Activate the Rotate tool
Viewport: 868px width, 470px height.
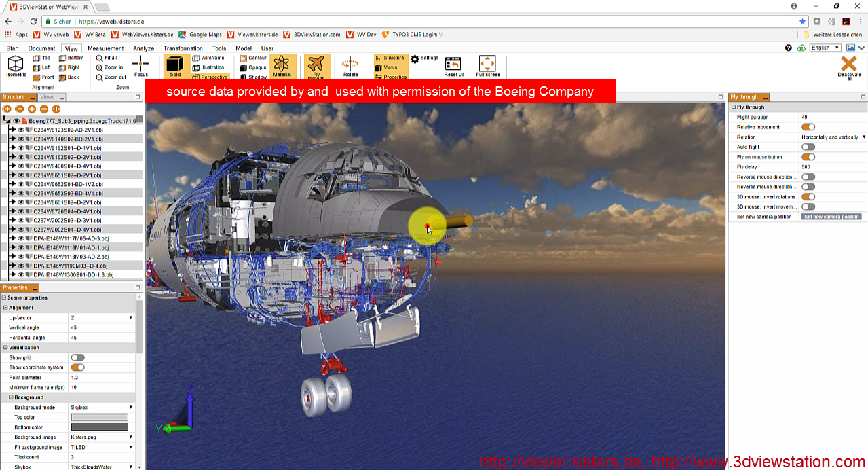click(350, 67)
